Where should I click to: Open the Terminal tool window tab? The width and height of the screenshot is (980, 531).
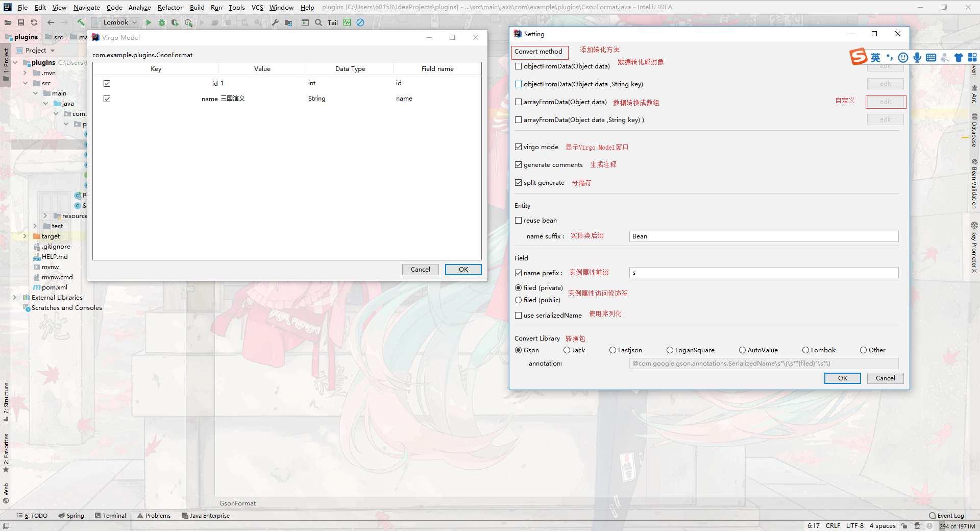tap(110, 516)
